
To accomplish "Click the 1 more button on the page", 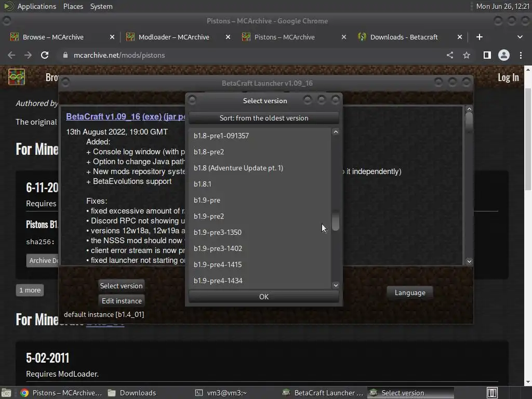I will coord(30,290).
